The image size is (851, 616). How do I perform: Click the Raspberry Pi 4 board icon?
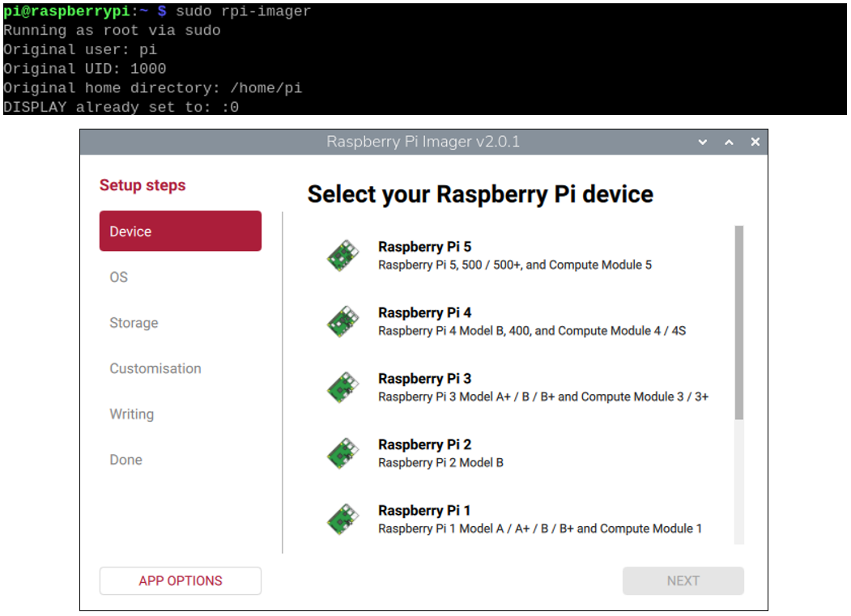point(343,322)
